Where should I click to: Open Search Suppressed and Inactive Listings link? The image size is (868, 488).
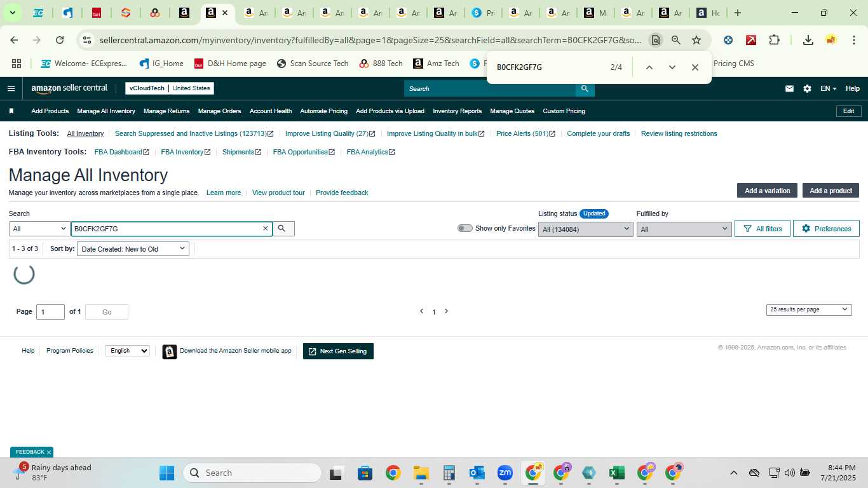pos(194,134)
